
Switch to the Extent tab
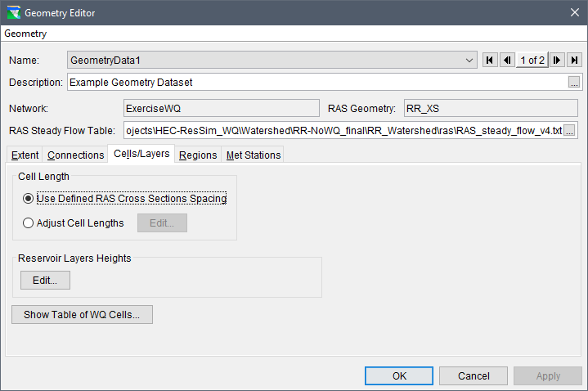tap(25, 155)
